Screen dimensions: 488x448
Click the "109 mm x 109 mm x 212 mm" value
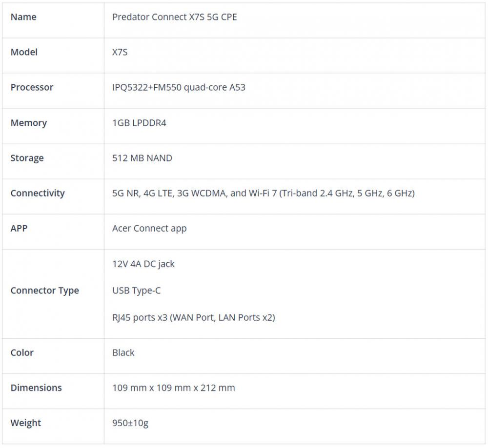click(173, 388)
